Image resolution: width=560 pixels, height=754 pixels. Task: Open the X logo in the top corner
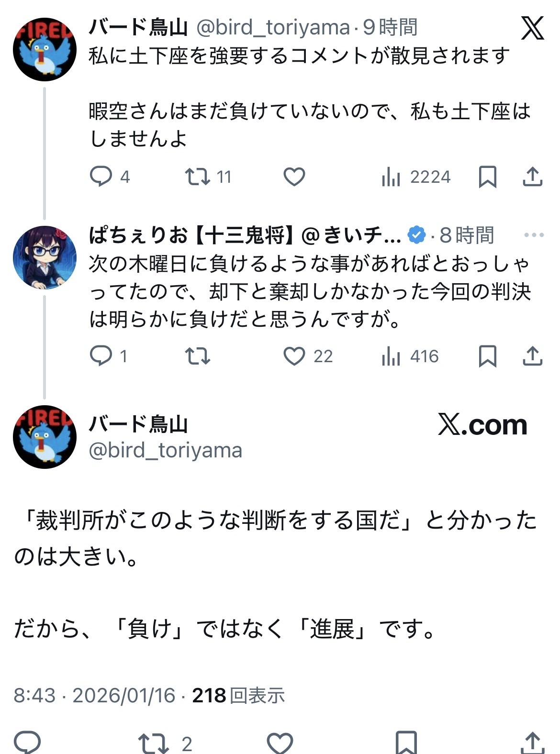click(532, 28)
